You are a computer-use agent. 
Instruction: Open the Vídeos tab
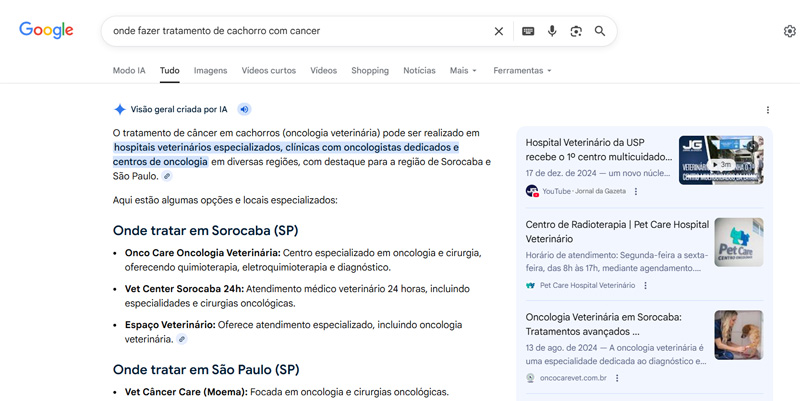click(323, 70)
